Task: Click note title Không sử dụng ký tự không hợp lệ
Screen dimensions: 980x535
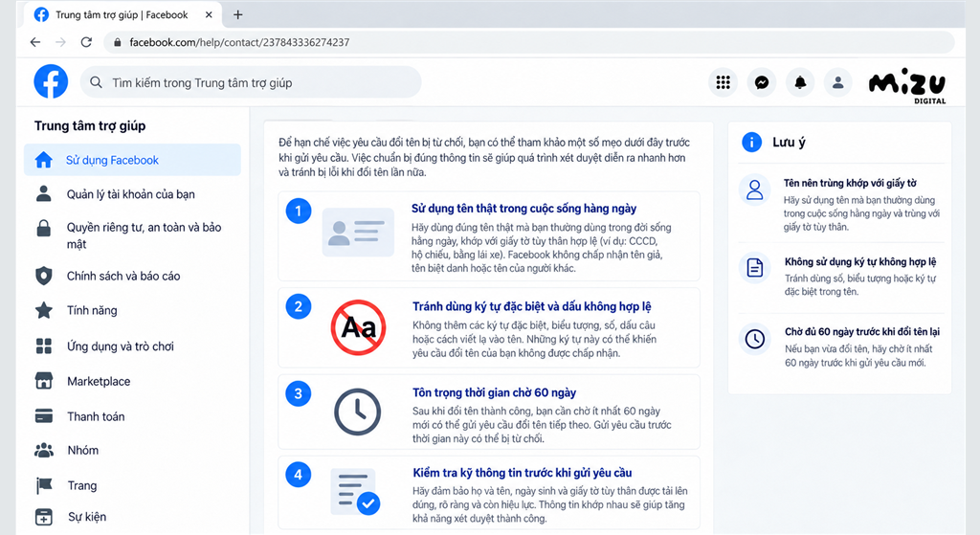Action: pyautogui.click(x=860, y=261)
